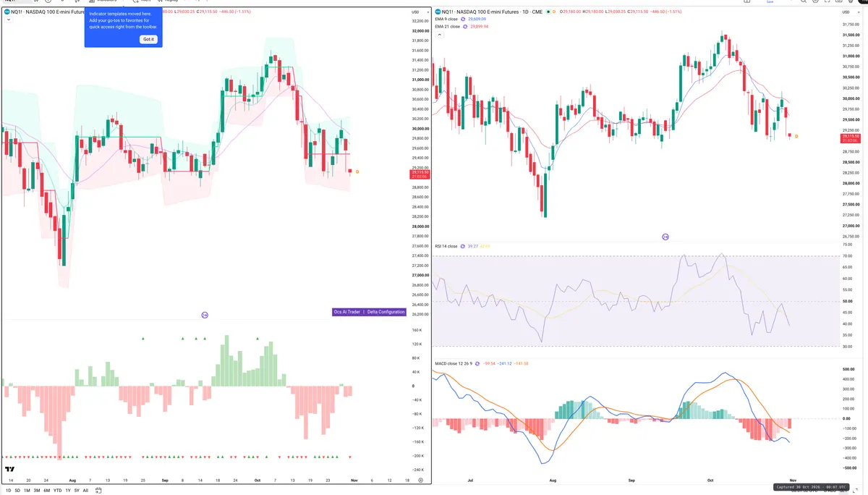Click the NQ1! symbol logo on right chart

click(438, 12)
